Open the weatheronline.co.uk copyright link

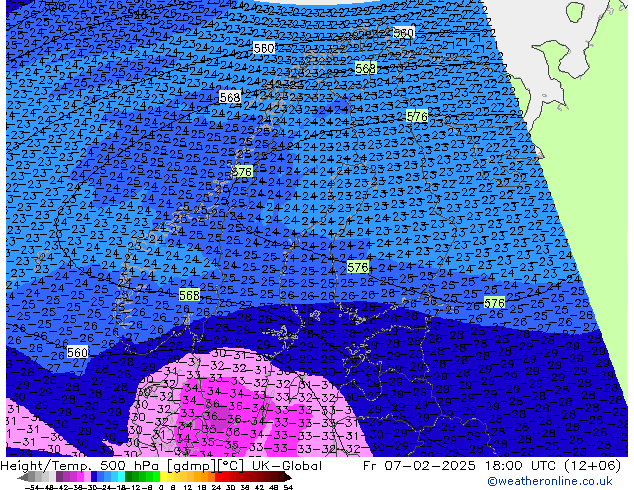(x=550, y=481)
